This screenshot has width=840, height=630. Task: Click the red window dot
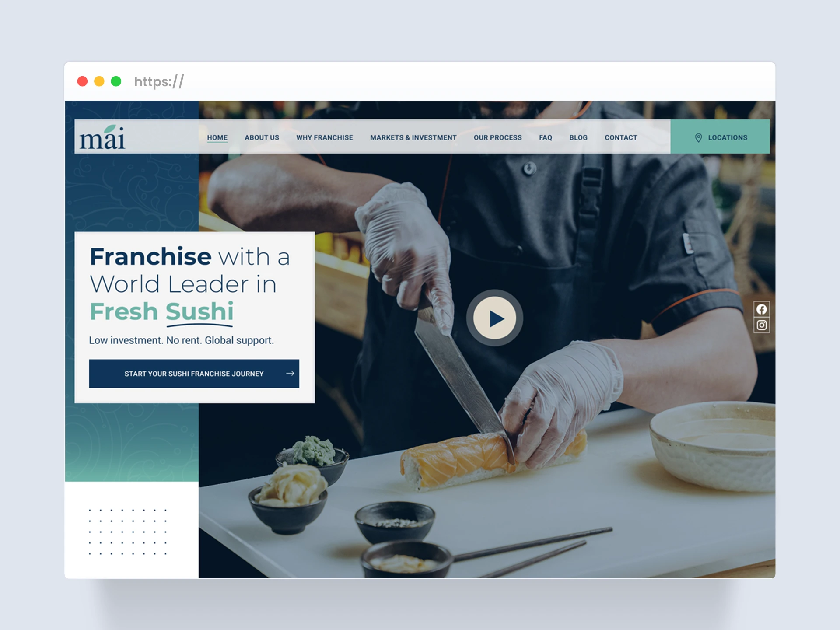tap(82, 81)
